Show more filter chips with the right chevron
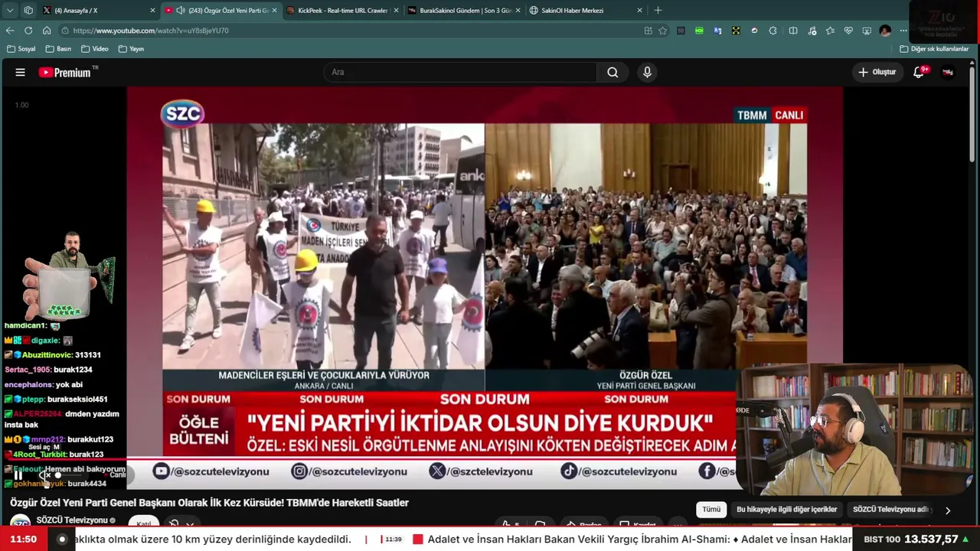This screenshot has height=551, width=980. (x=948, y=510)
